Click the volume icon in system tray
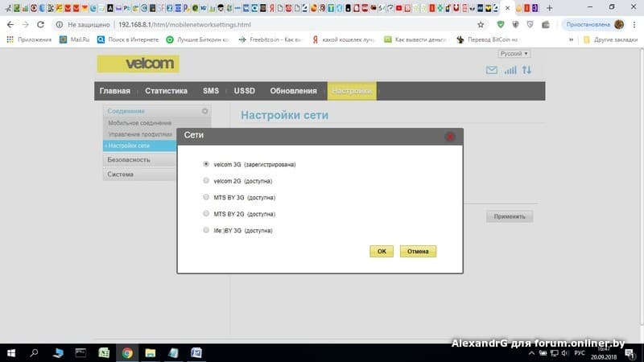This screenshot has height=362, width=644. click(565, 353)
